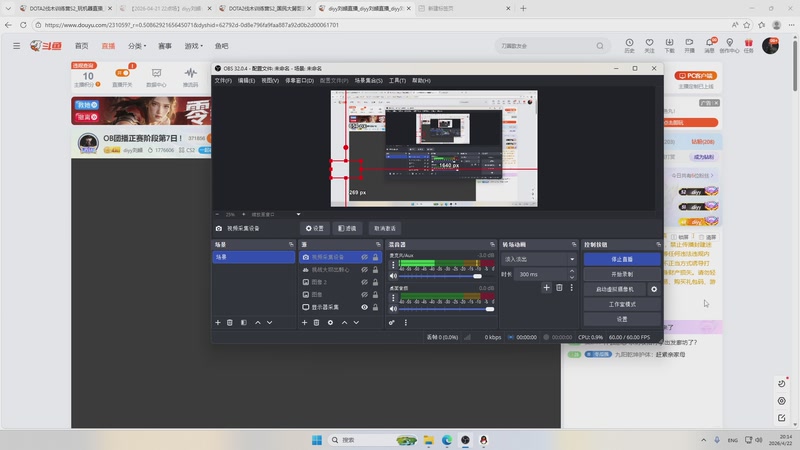Viewport: 800px width, 450px height.
Task: Remove selected source with trash icon
Action: tap(316, 322)
